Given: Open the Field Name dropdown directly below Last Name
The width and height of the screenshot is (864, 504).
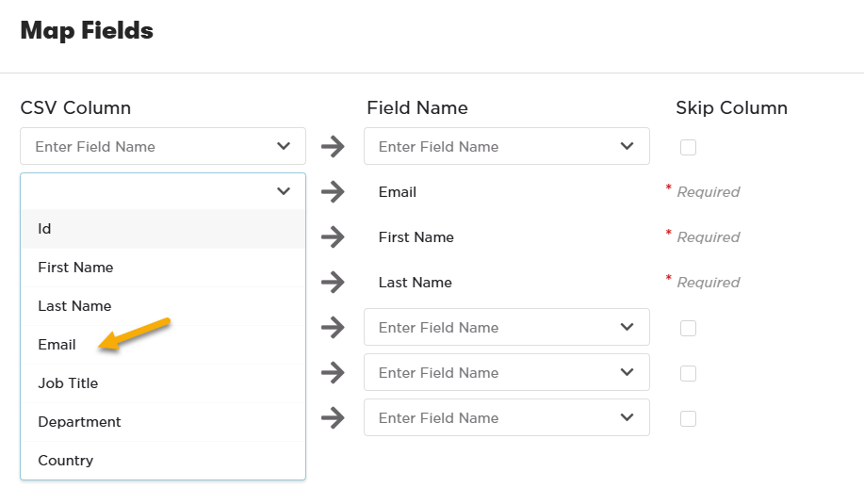Looking at the screenshot, I should click(x=507, y=328).
